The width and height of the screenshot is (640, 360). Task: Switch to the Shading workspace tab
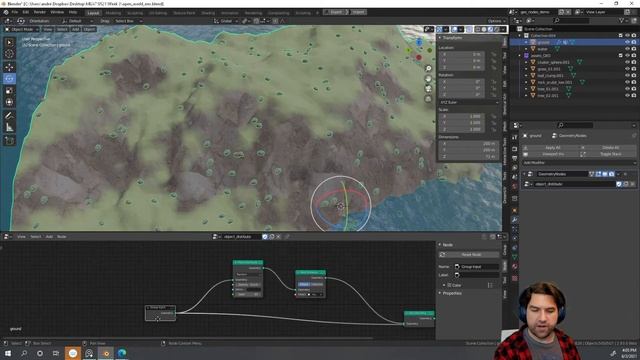[208, 13]
